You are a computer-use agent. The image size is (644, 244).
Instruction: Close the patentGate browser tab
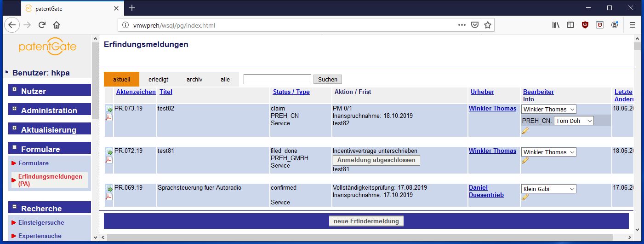tap(116, 8)
